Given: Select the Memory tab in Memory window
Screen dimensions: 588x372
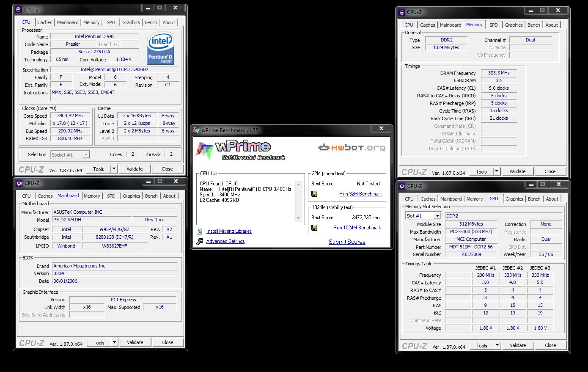Looking at the screenshot, I should [x=474, y=25].
